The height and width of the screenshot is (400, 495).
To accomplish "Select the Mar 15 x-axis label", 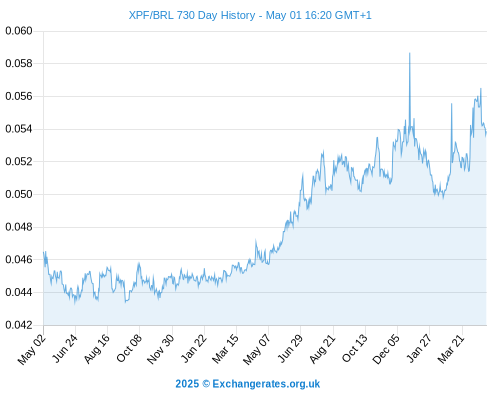I will [226, 348].
